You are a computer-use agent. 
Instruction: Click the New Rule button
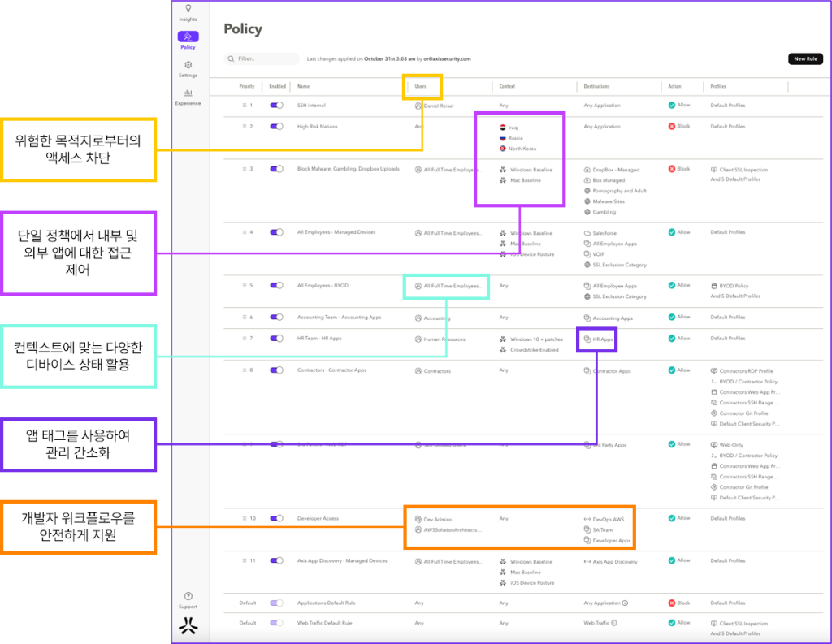(805, 59)
